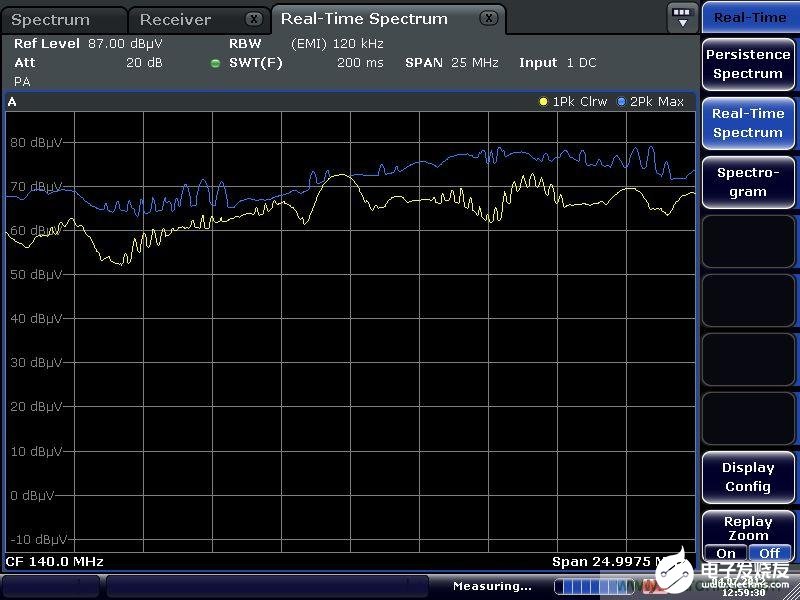
Task: Click the green SWT(F) status indicator
Action: [215, 63]
